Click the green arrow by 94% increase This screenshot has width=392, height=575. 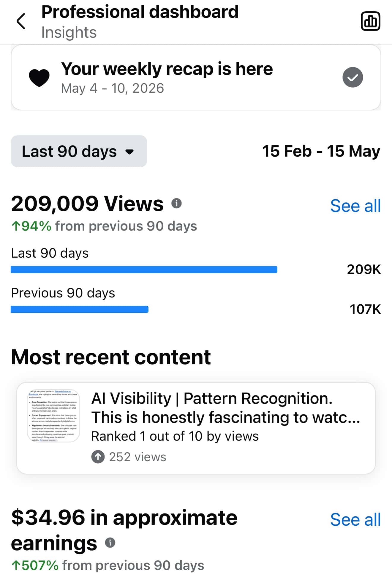16,226
